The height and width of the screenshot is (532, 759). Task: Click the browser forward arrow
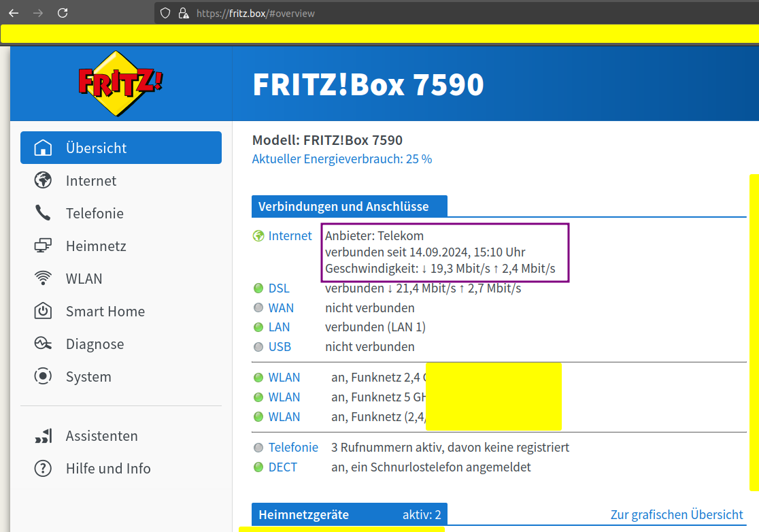[x=38, y=13]
